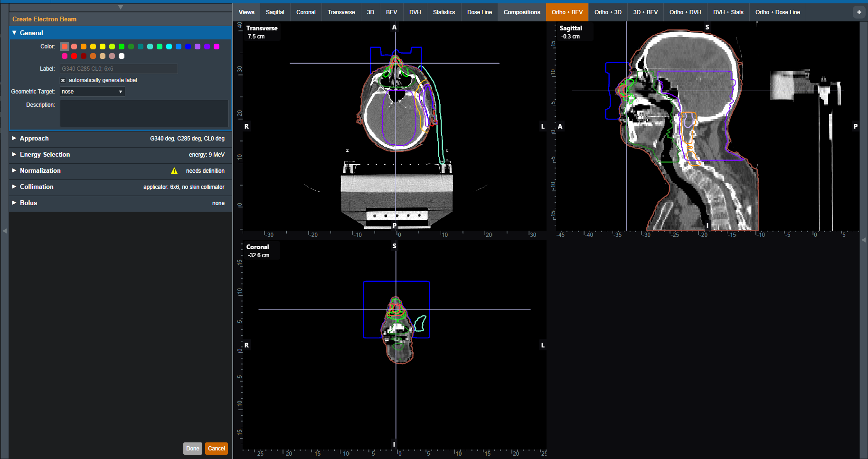Collapse the left side panel arrow
868x459 pixels.
click(x=5, y=231)
